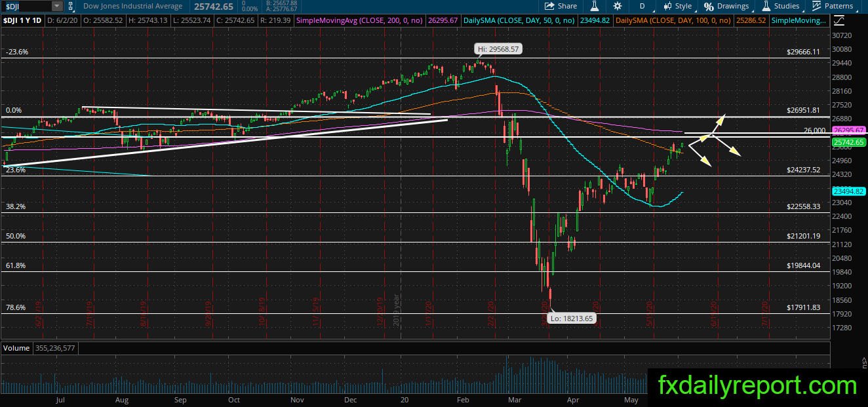Click the $21201.19 Fibonacci price label
The width and height of the screenshot is (868, 407).
pyautogui.click(x=804, y=236)
